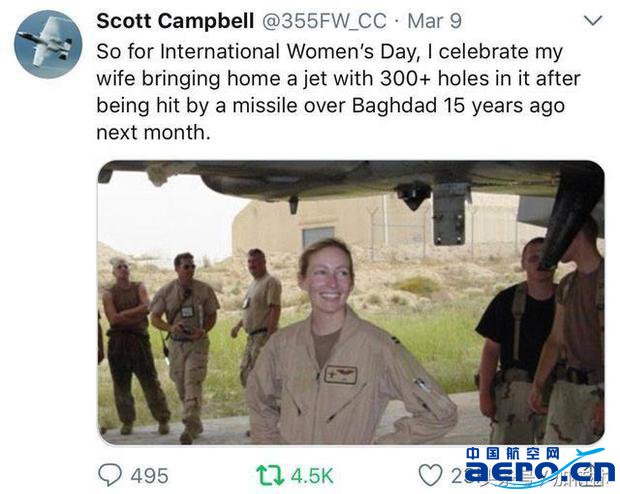Open Scott Campbell's profile name link
Screen dimensions: 620x494
[175, 21]
